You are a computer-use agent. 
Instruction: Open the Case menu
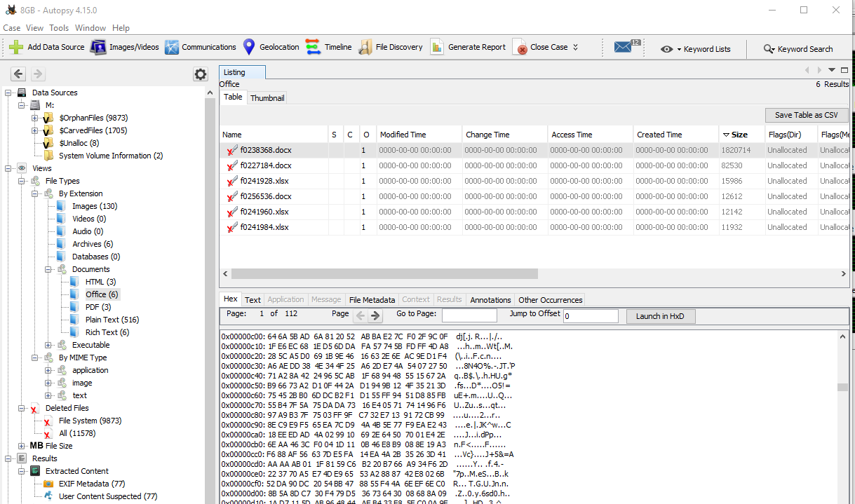(x=12, y=28)
